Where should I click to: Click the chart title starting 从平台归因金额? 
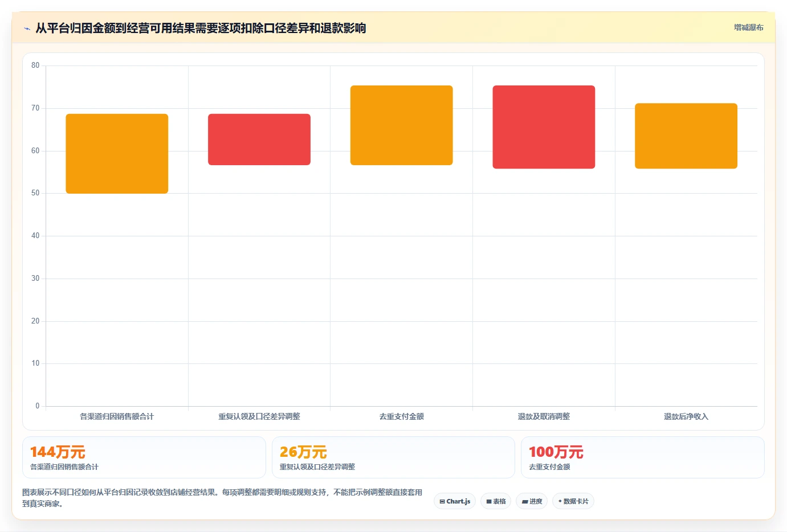pyautogui.click(x=201, y=28)
